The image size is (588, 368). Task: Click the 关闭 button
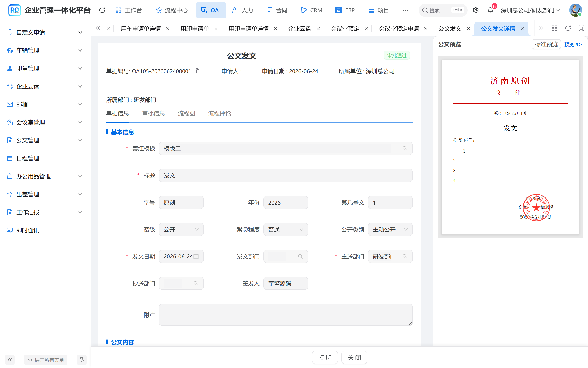[x=354, y=357]
